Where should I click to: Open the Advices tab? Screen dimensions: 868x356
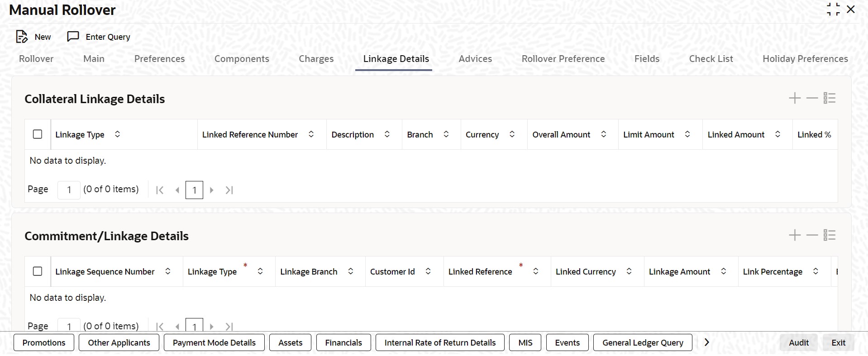475,59
